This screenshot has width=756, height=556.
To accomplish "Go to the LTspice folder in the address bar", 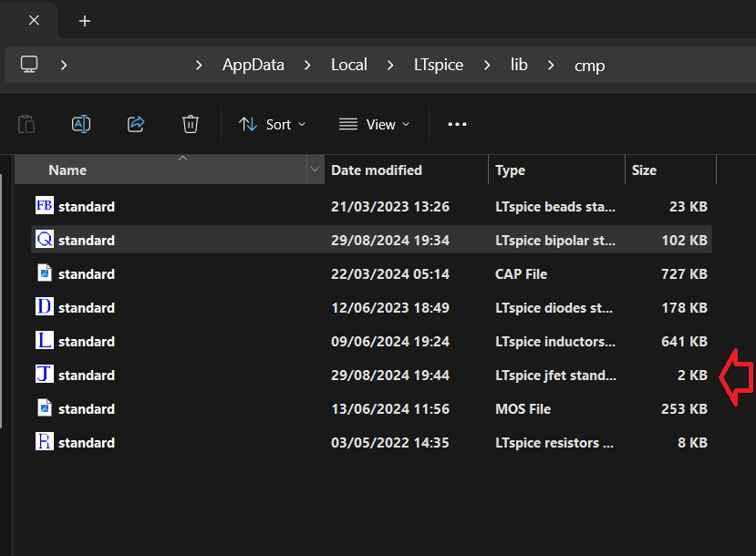I will pos(439,65).
